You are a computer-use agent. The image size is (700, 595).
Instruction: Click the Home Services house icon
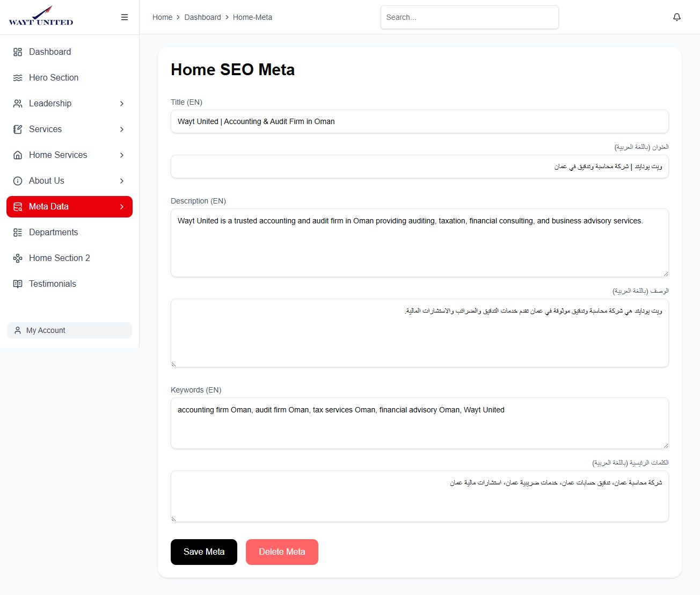(18, 155)
